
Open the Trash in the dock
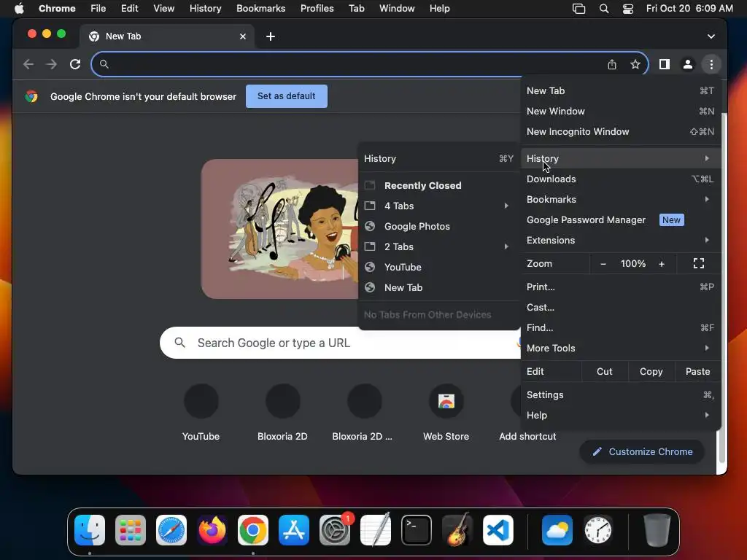(x=657, y=530)
